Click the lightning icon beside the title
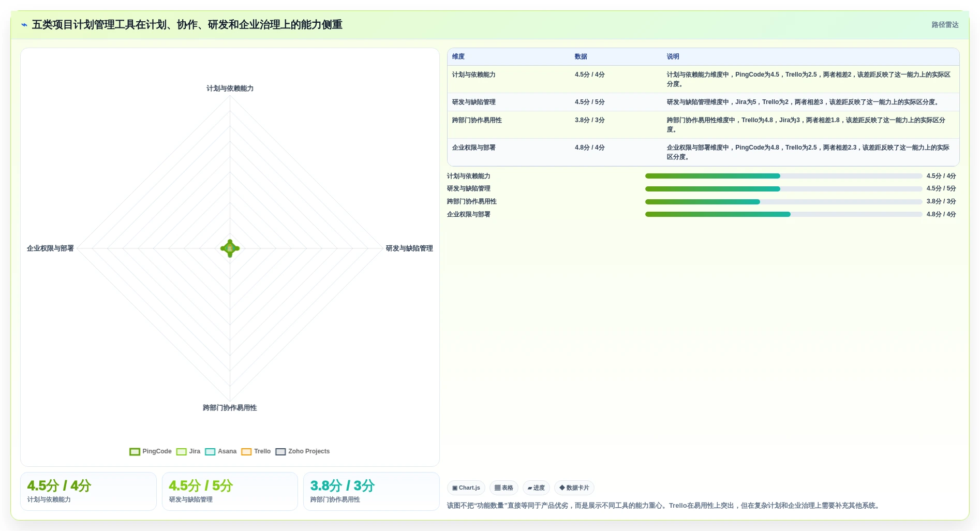 pyautogui.click(x=24, y=25)
